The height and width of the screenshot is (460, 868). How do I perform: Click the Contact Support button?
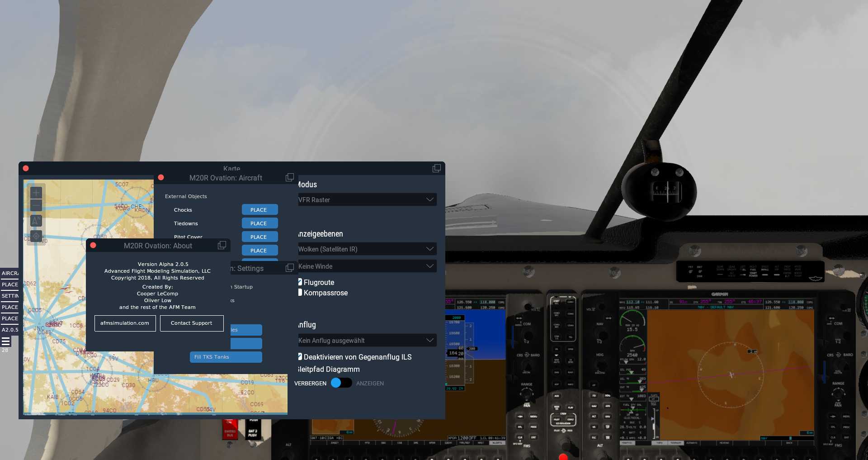(192, 323)
